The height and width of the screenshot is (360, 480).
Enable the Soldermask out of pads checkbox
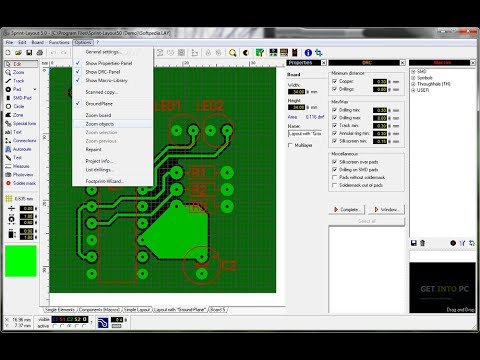(x=334, y=185)
